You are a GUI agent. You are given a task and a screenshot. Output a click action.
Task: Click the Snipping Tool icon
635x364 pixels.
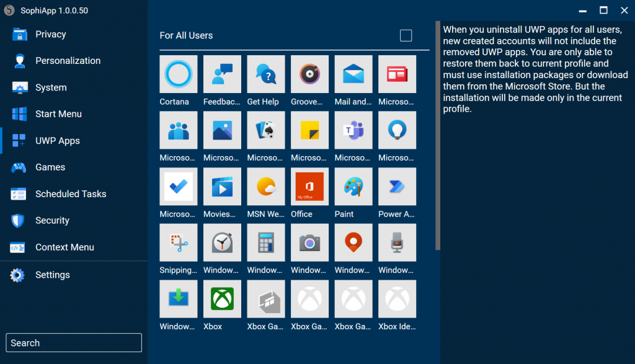[x=178, y=242]
